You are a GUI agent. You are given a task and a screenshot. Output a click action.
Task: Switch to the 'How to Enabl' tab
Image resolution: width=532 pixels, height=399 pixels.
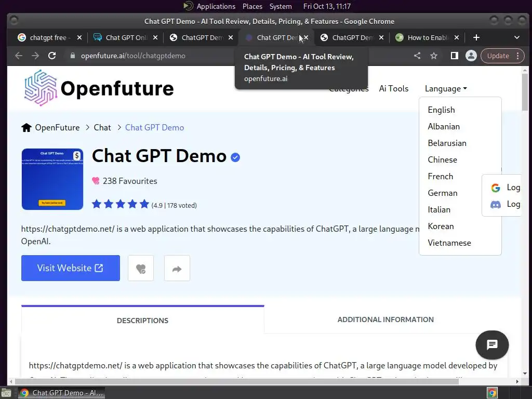pyautogui.click(x=426, y=37)
